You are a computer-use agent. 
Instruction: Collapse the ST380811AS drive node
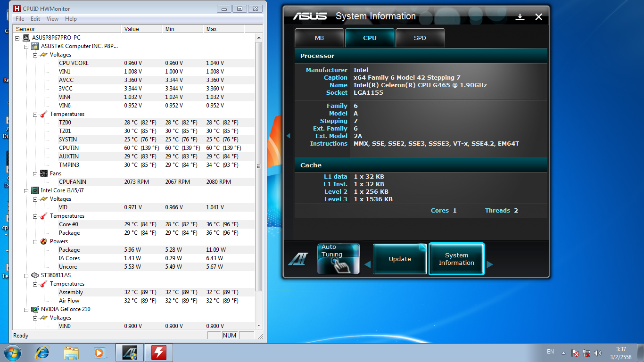pos(26,275)
